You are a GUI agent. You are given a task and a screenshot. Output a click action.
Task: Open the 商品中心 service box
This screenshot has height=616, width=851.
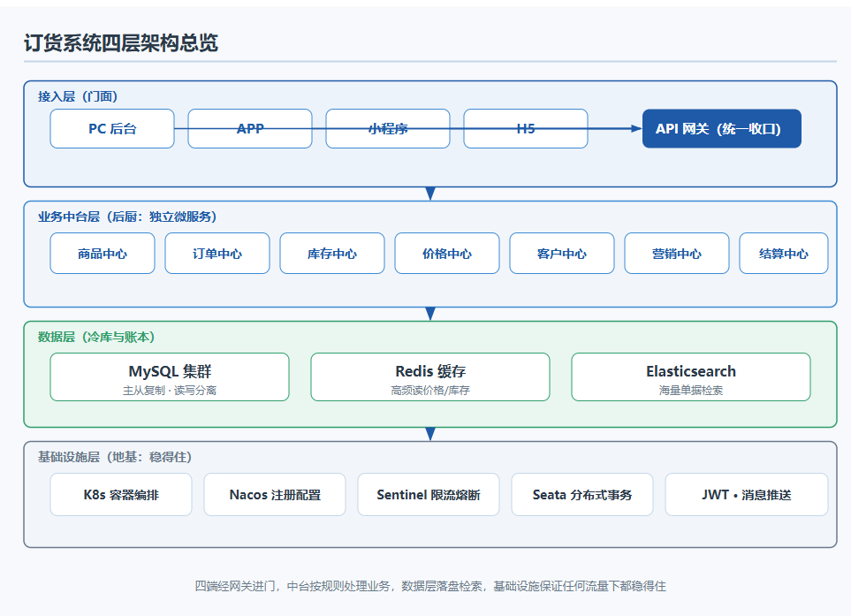[x=103, y=254]
